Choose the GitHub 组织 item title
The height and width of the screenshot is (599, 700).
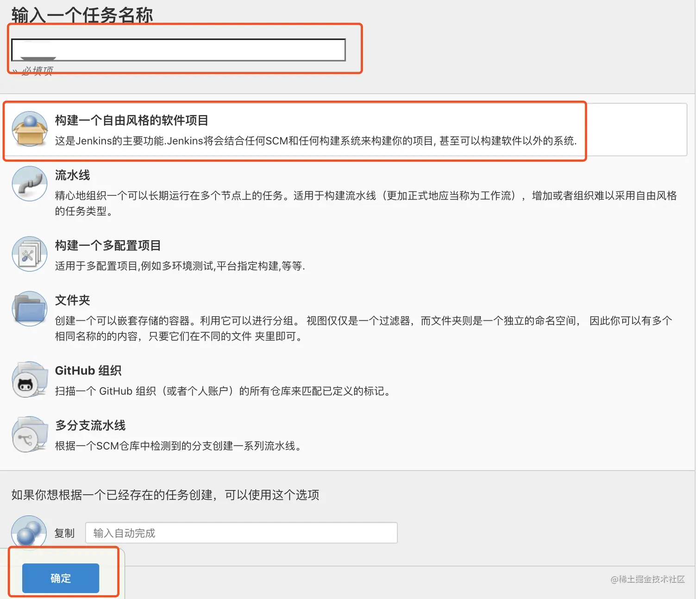pyautogui.click(x=88, y=371)
